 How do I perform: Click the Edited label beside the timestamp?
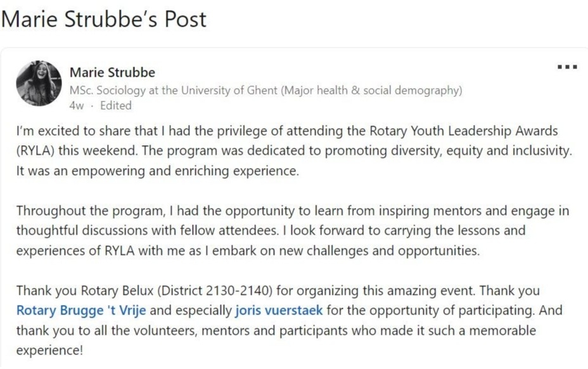116,105
